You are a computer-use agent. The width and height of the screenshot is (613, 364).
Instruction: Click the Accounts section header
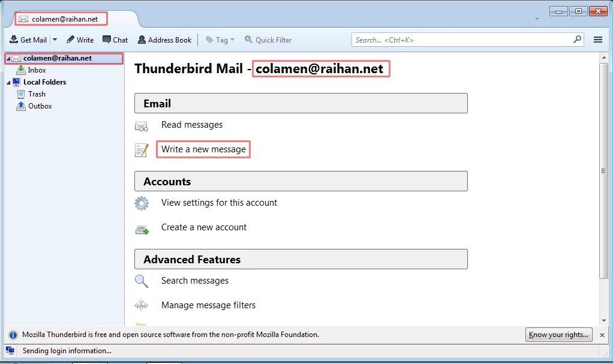coord(301,181)
